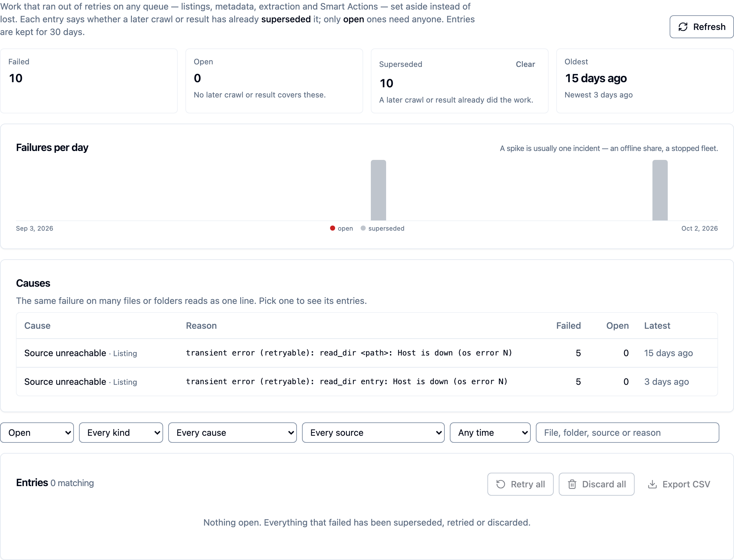
Task: Click the Cause column header
Action: pyautogui.click(x=37, y=326)
